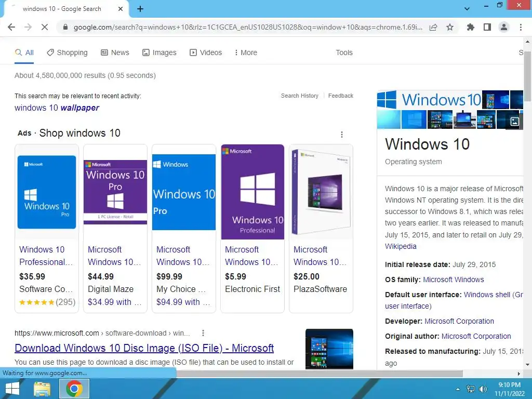Screen dimensions: 532x399
Task: Open the $35.99 Windows 10 Professional ad
Action: (47, 229)
